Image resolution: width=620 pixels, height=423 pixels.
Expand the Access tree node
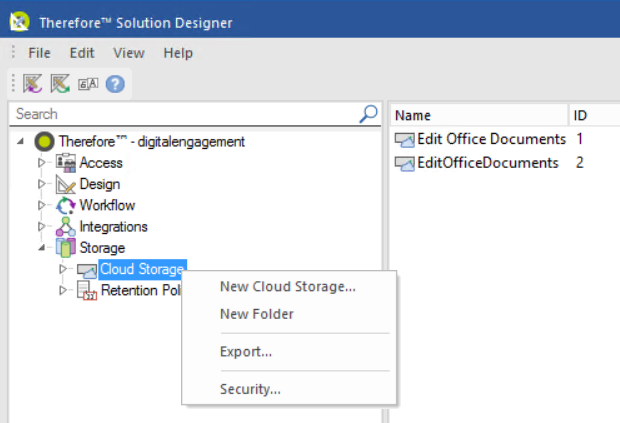click(x=42, y=162)
